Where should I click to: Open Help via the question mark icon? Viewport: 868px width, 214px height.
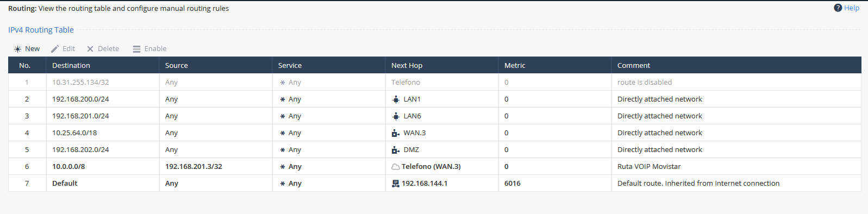[x=838, y=8]
